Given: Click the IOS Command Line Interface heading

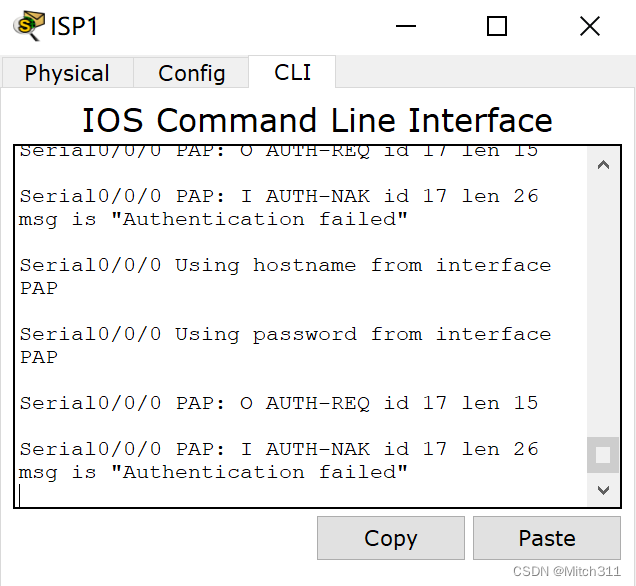Looking at the screenshot, I should click(x=317, y=120).
